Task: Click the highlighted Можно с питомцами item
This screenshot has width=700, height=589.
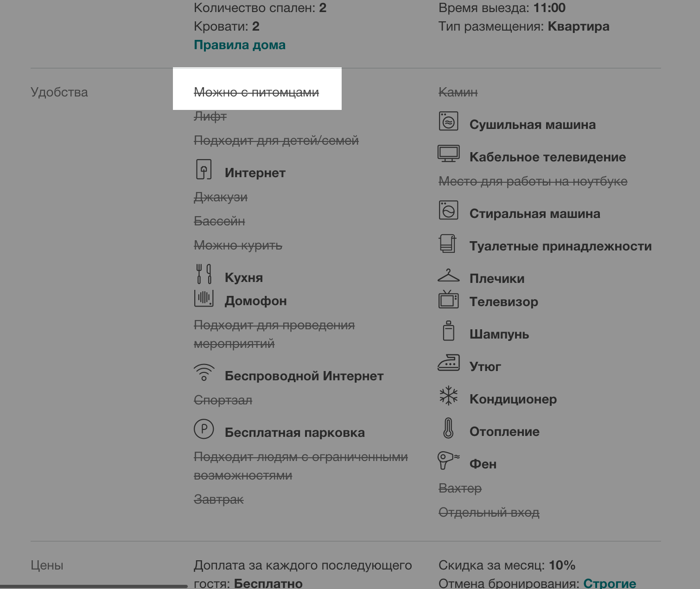Action: click(x=256, y=92)
